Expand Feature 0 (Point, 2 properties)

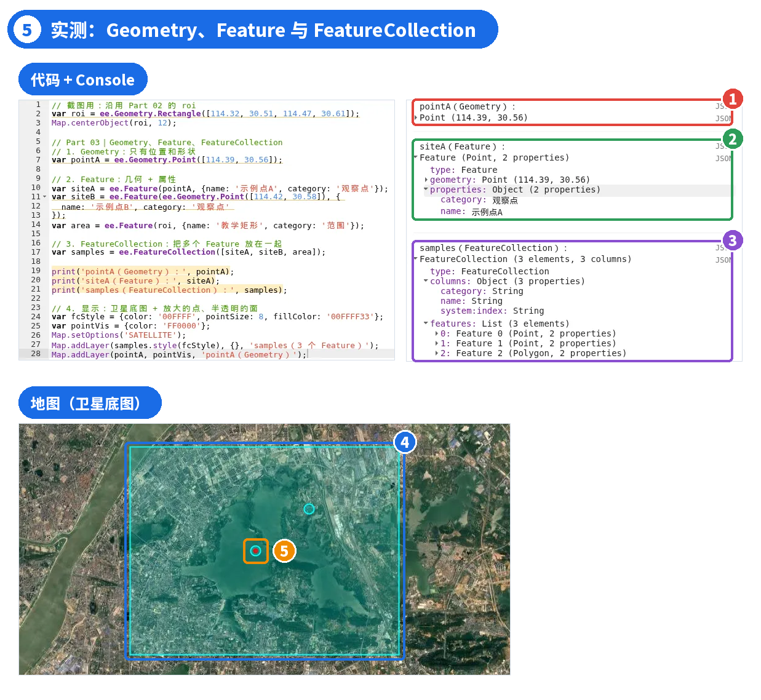pos(437,333)
